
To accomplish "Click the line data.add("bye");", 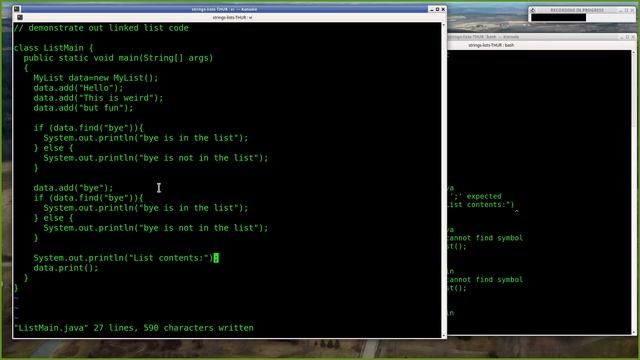I will click(73, 188).
